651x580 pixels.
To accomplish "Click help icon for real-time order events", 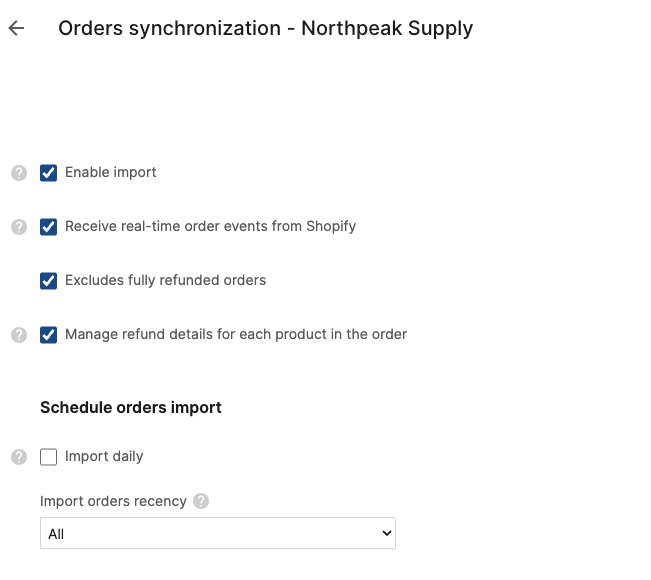I will [18, 227].
